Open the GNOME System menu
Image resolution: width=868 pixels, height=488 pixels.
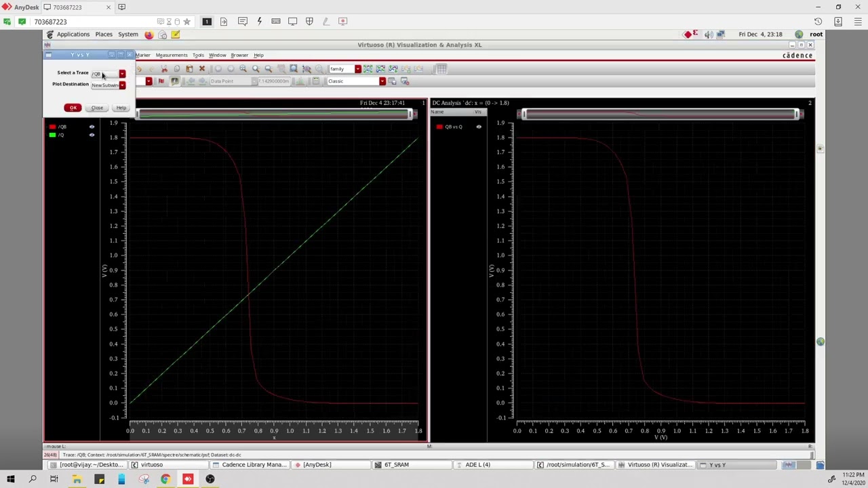pyautogui.click(x=127, y=34)
